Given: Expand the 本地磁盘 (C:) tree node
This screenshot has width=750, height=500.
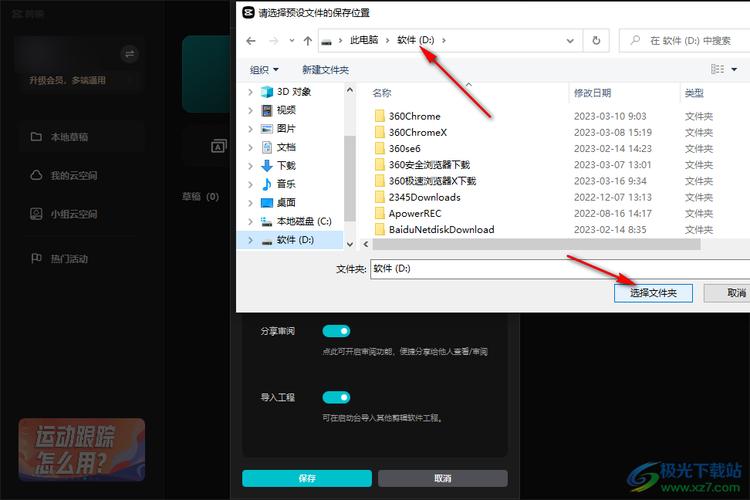Looking at the screenshot, I should point(250,222).
